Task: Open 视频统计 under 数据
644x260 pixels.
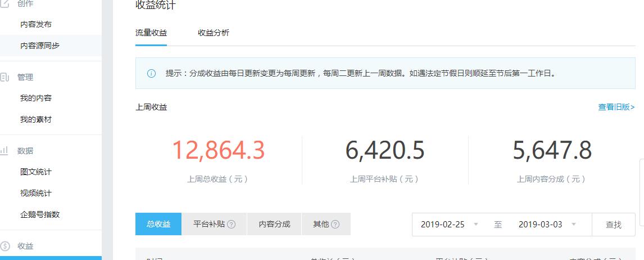Action: pyautogui.click(x=36, y=193)
